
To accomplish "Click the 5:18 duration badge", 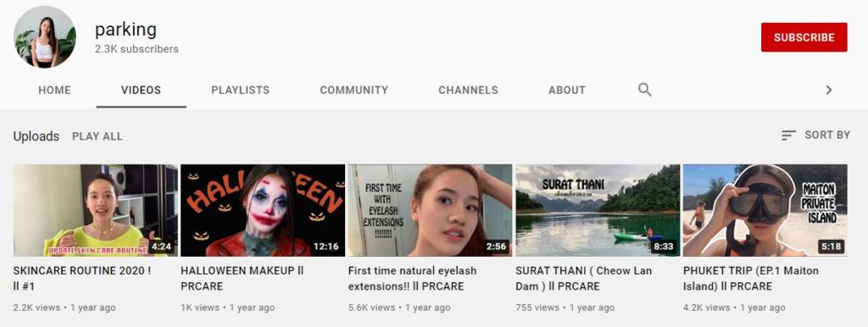I will click(x=831, y=247).
